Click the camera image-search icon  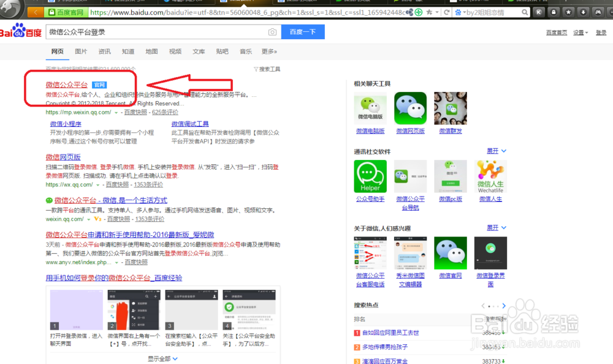click(273, 32)
